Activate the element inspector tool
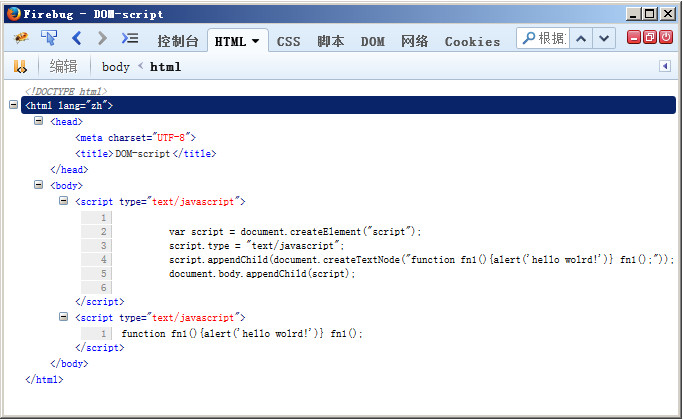This screenshot has width=683, height=420. coord(48,39)
